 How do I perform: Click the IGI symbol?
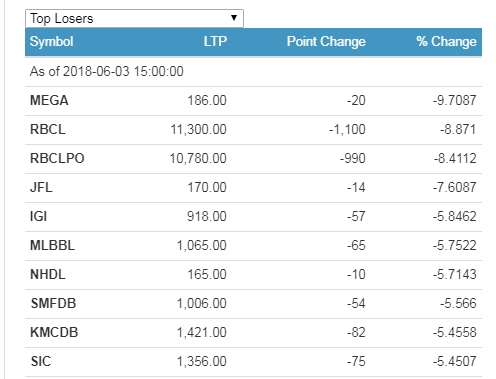click(x=38, y=216)
